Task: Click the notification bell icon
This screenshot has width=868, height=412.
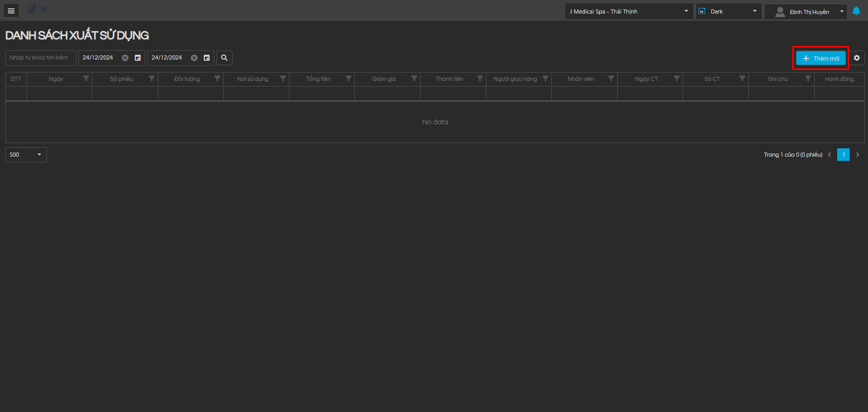Action: click(856, 11)
